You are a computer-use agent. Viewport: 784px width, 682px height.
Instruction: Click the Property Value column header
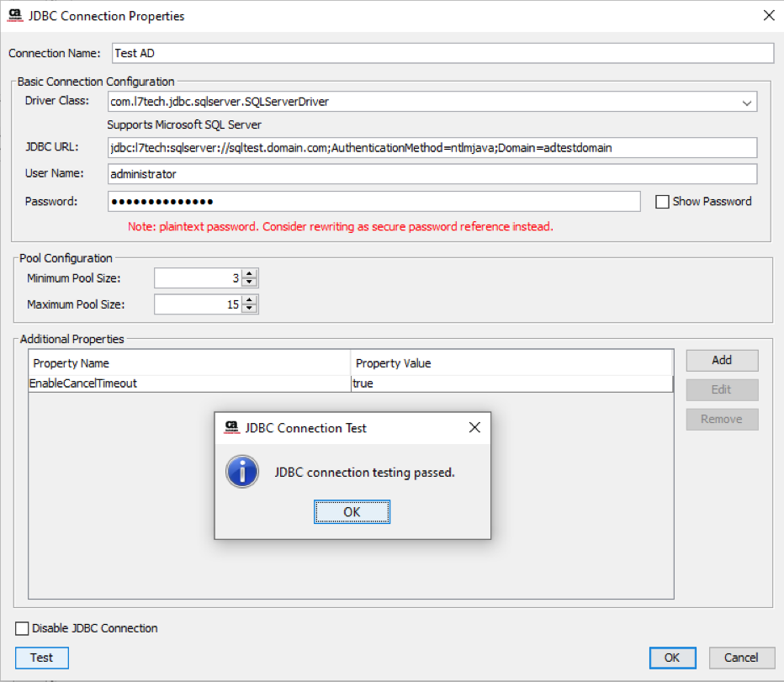[511, 363]
